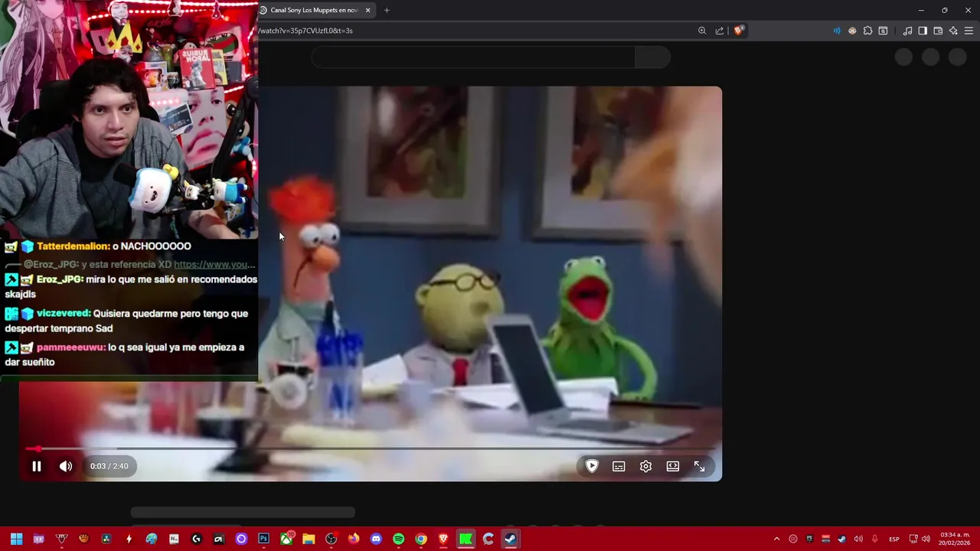Open the green Kick app in taskbar
This screenshot has width=980, height=551.
pos(465,539)
